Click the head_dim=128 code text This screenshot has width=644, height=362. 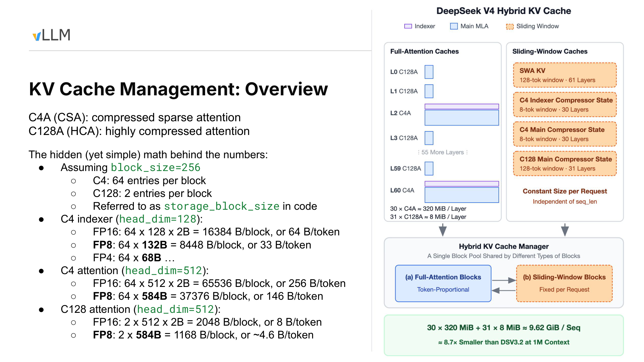coord(157,219)
